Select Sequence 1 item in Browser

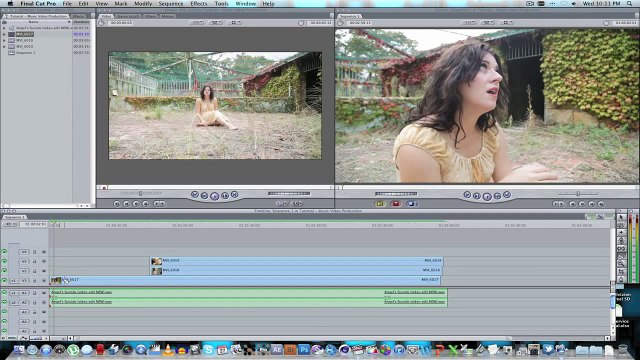click(25, 53)
